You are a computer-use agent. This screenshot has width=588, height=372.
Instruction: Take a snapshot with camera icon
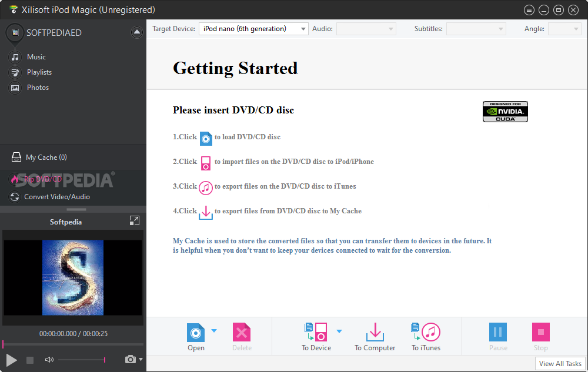(130, 359)
